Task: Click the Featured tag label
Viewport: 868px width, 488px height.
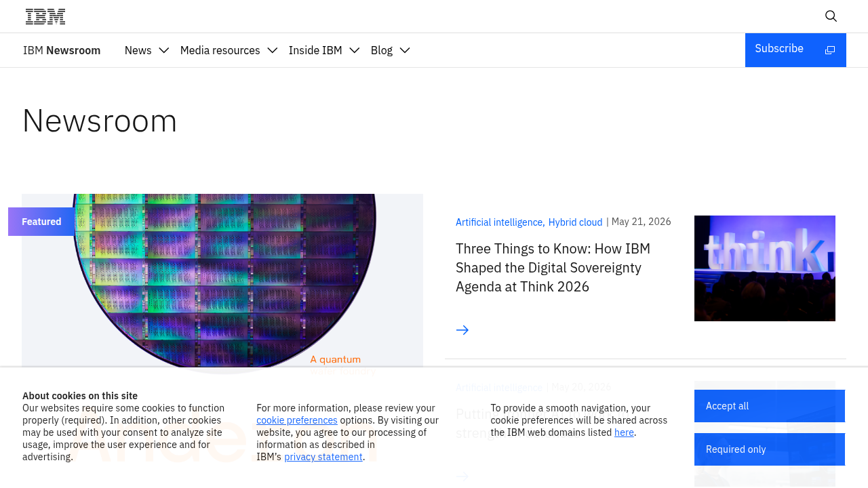Action: [41, 222]
